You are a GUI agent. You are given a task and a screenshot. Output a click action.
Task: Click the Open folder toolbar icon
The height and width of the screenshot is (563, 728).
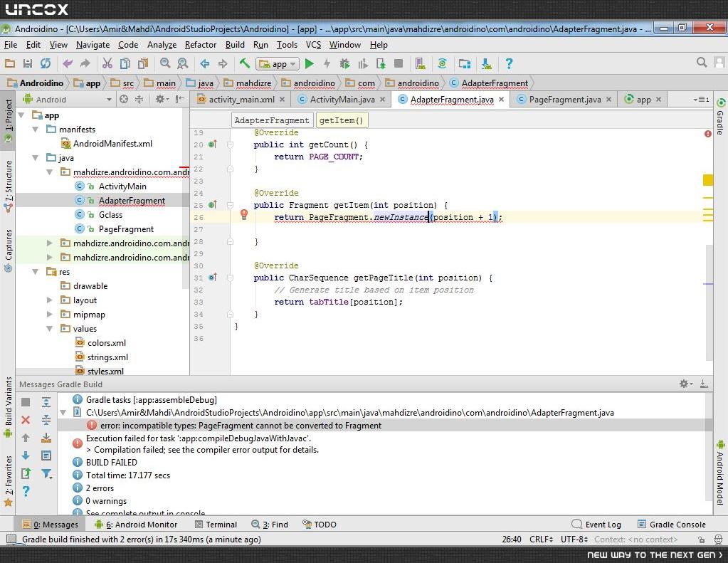(10, 63)
